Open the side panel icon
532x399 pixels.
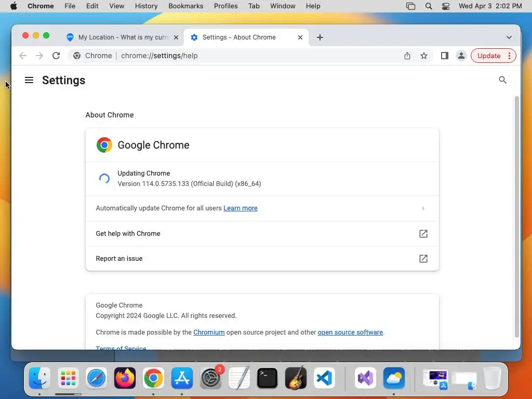[445, 56]
